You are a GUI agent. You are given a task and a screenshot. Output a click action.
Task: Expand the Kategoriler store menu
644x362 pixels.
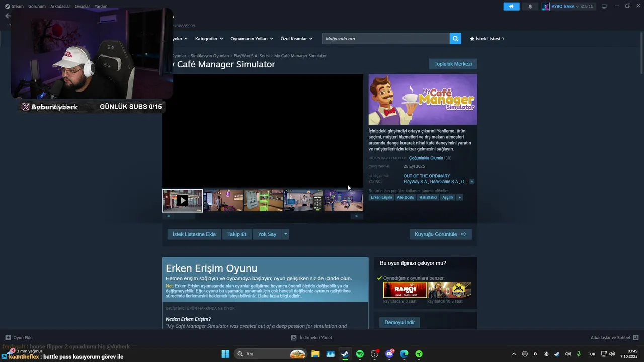pyautogui.click(x=209, y=39)
